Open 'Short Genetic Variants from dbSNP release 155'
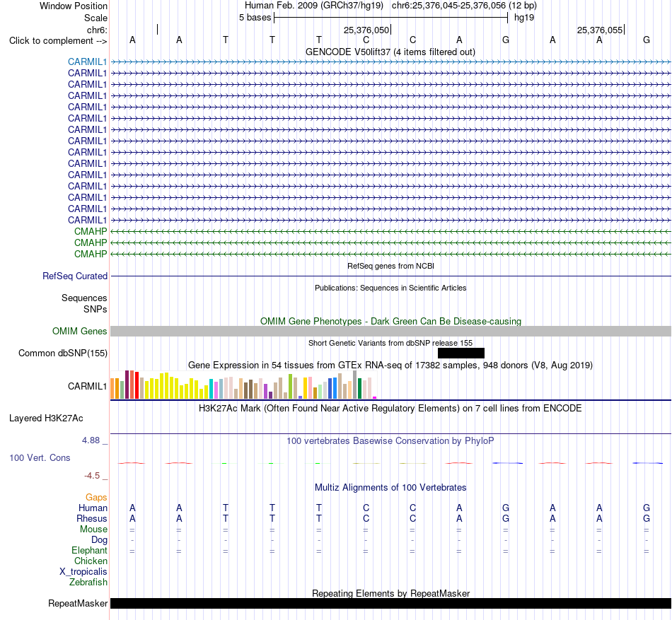This screenshot has width=672, height=620. (x=390, y=343)
